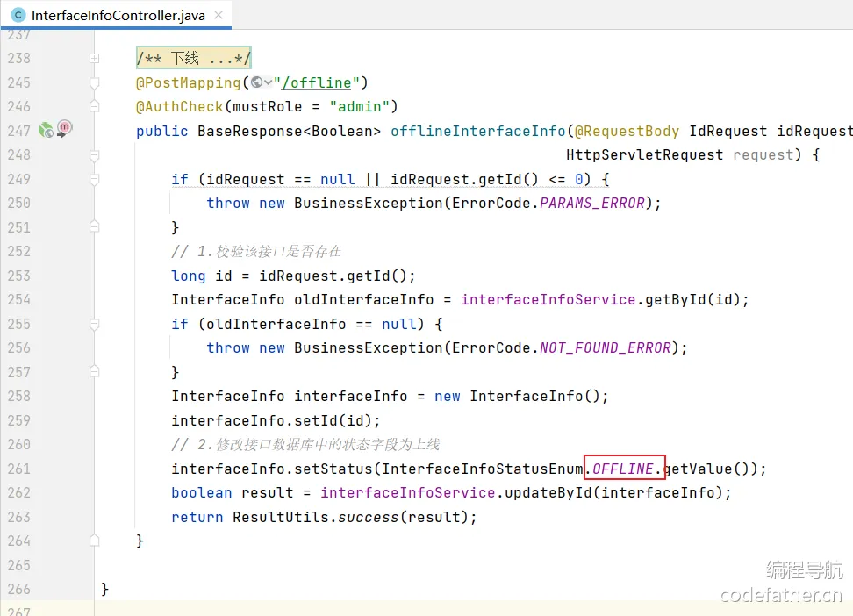Collapse the null-check if block on line 255

[x=94, y=325]
